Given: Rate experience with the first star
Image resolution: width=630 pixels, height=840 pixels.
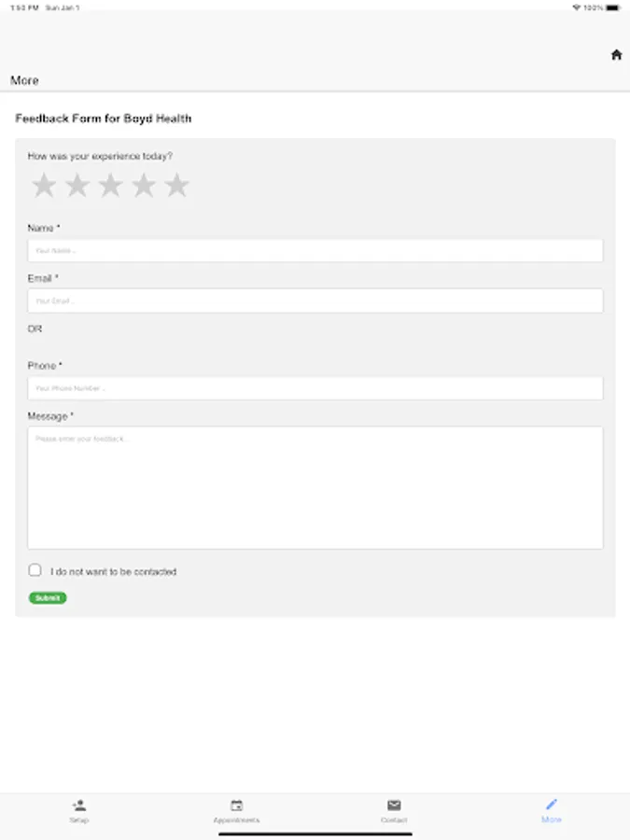Looking at the screenshot, I should tap(44, 186).
